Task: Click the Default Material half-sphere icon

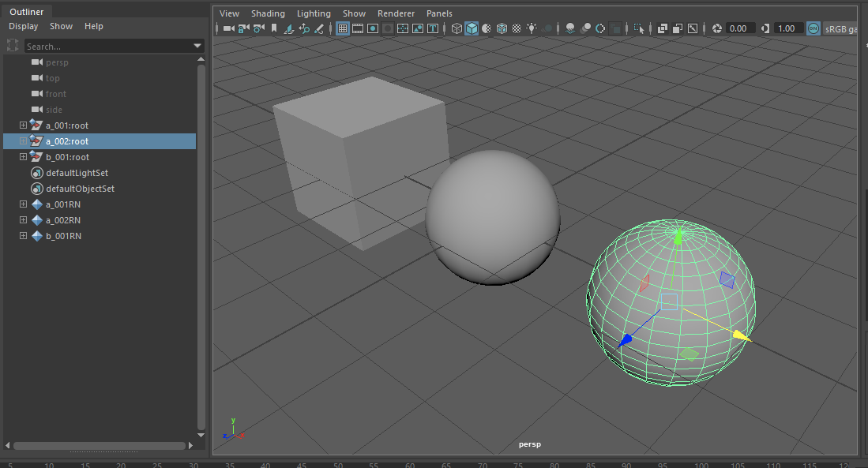Action: coord(487,28)
